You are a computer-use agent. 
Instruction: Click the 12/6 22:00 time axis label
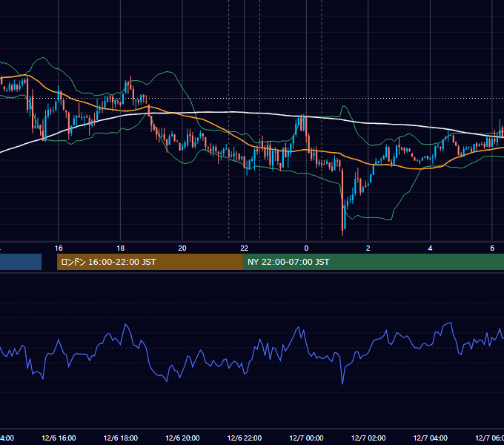click(x=245, y=438)
